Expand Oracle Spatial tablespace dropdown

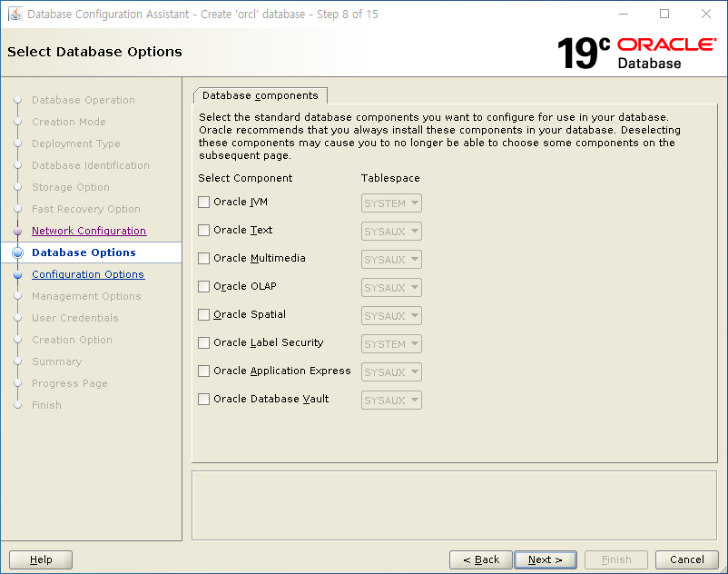[391, 316]
